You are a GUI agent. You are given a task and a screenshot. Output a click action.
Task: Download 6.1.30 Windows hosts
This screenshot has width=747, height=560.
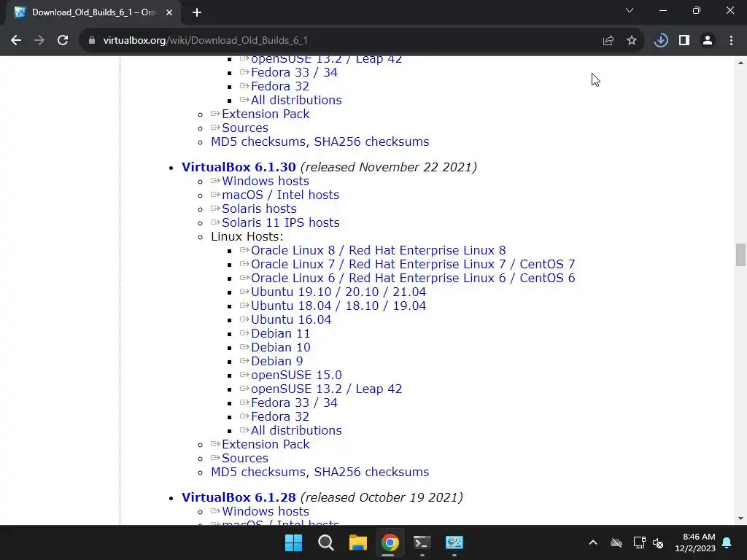(x=266, y=181)
